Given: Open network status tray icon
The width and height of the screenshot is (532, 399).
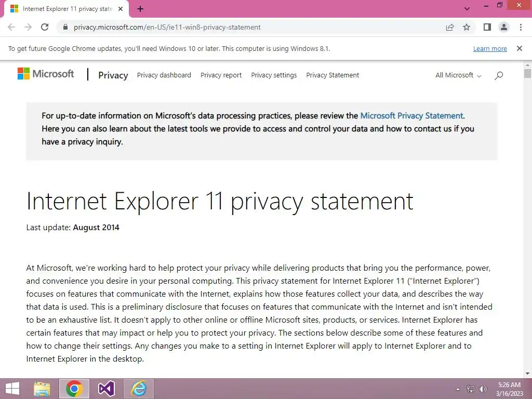Looking at the screenshot, I should (x=471, y=389).
